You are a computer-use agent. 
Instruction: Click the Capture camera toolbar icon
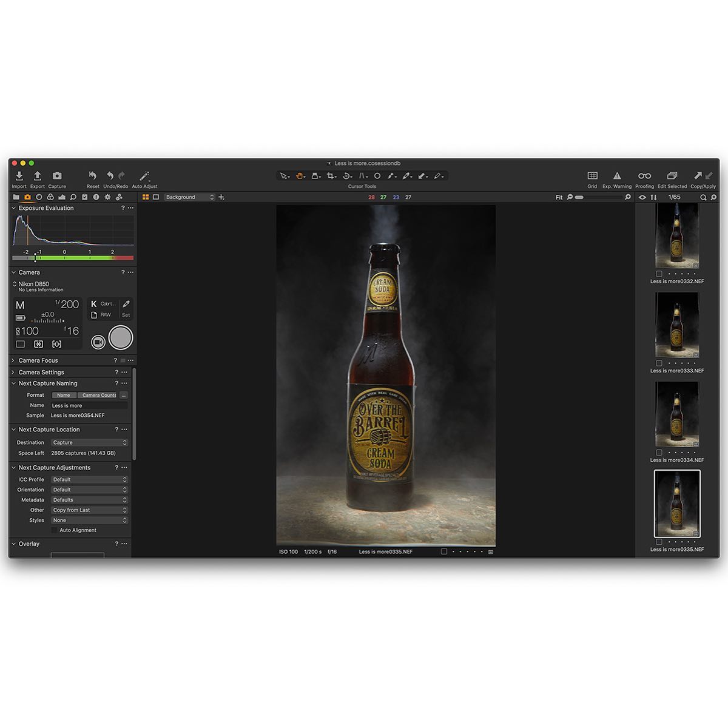click(57, 176)
